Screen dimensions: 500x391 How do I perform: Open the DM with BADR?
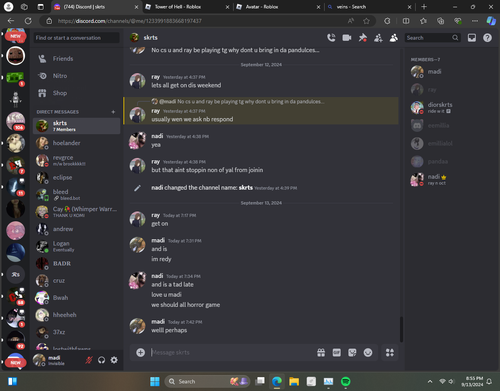pyautogui.click(x=77, y=263)
